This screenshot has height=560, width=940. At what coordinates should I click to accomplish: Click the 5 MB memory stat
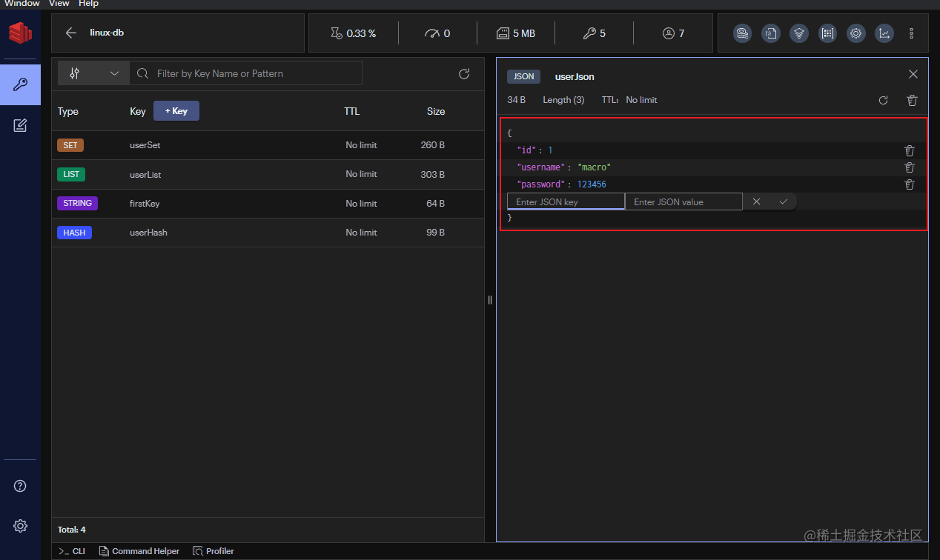515,33
